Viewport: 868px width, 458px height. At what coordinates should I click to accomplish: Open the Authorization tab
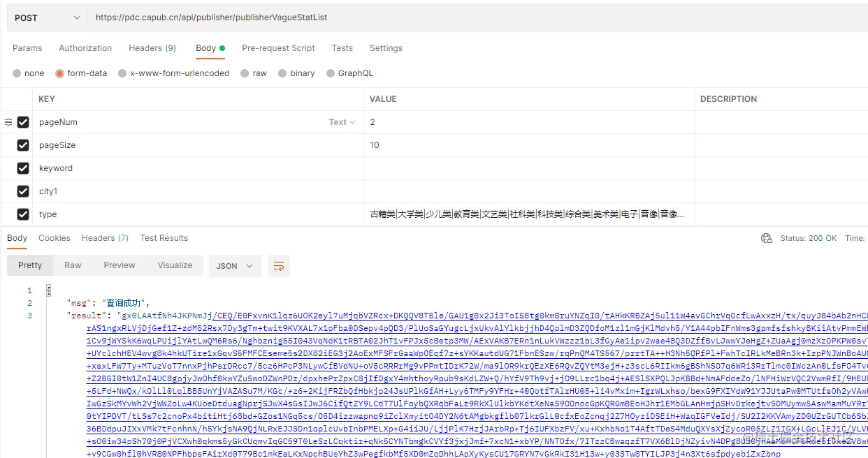tap(85, 48)
